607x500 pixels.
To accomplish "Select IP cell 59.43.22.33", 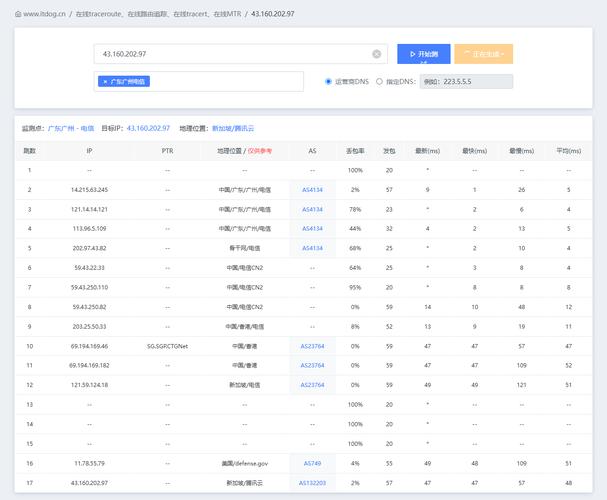I will (89, 268).
